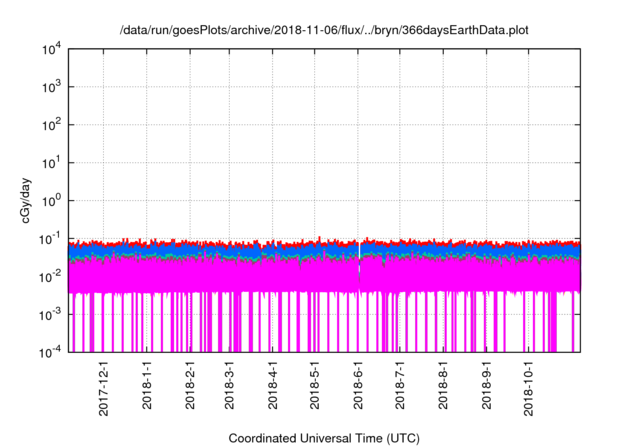This screenshot has width=640, height=448.
Task: Click the 2018-8-1 date label
Action: [x=443, y=385]
